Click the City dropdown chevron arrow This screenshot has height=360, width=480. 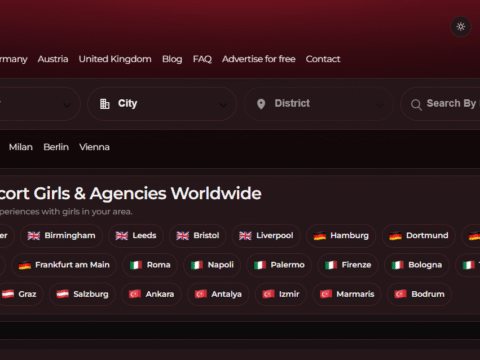223,105
